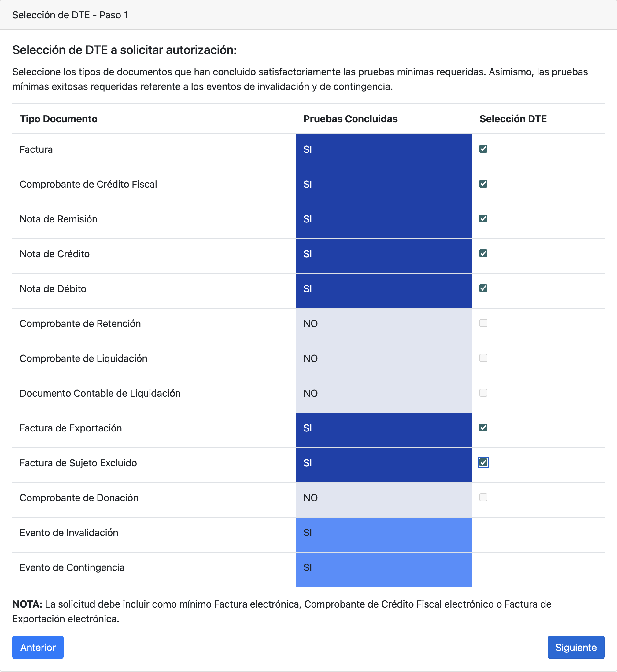
Task: Uncheck the Factura de Exportación checkbox
Action: click(483, 428)
